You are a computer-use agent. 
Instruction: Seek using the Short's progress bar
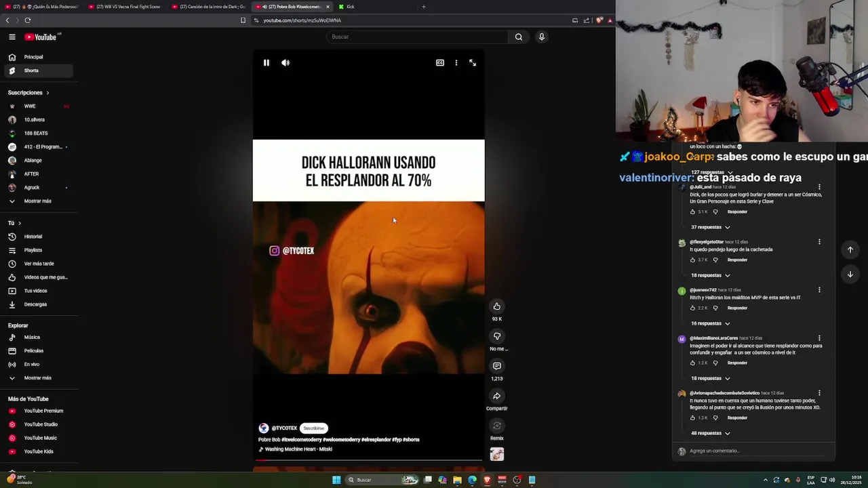point(369,460)
